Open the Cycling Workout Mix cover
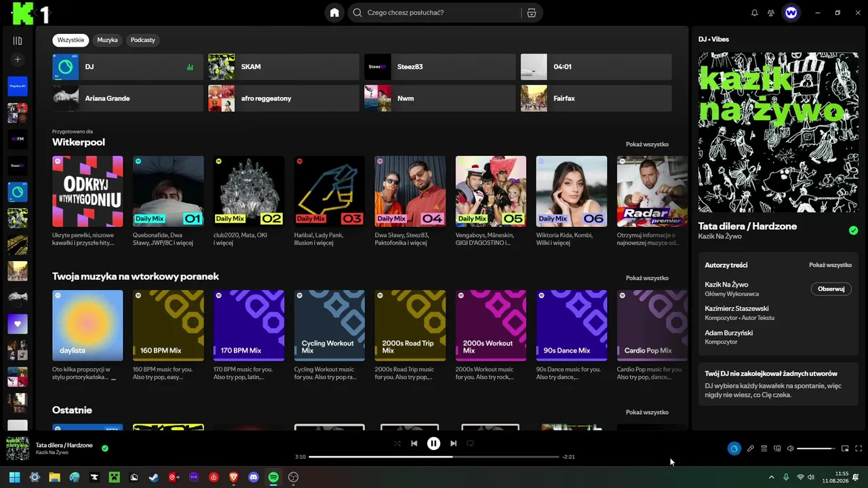 pos(330,325)
